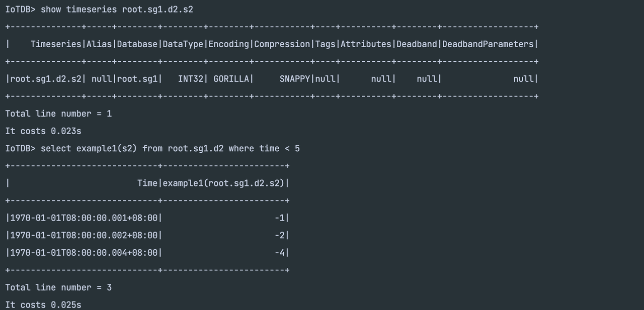The height and width of the screenshot is (310, 644).
Task: Click the SNAPPY compression value
Action: pyautogui.click(x=295, y=79)
